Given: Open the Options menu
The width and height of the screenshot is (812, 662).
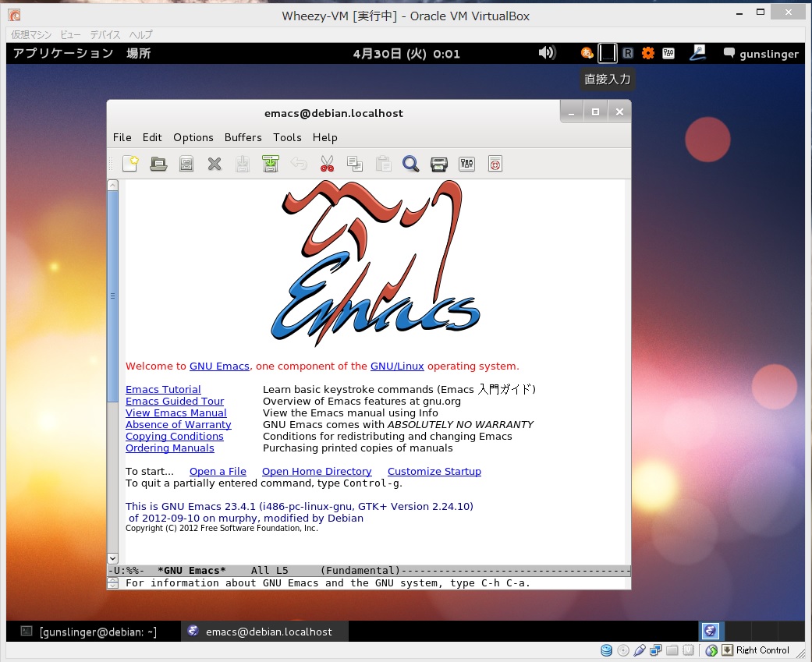Looking at the screenshot, I should pos(193,137).
